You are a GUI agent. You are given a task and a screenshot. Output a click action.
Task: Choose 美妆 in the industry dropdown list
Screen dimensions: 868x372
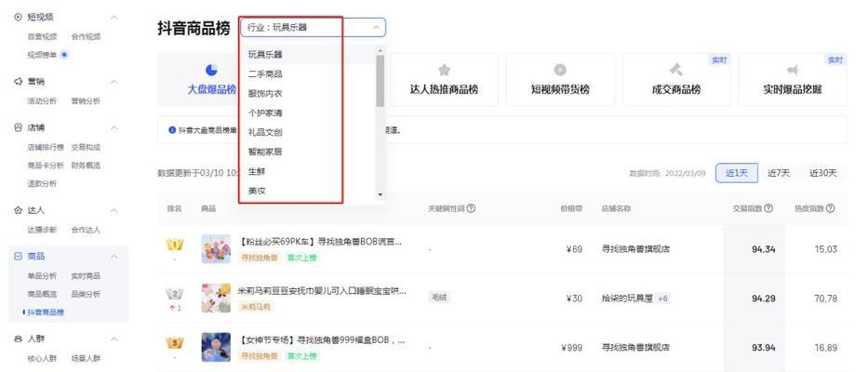(307, 191)
